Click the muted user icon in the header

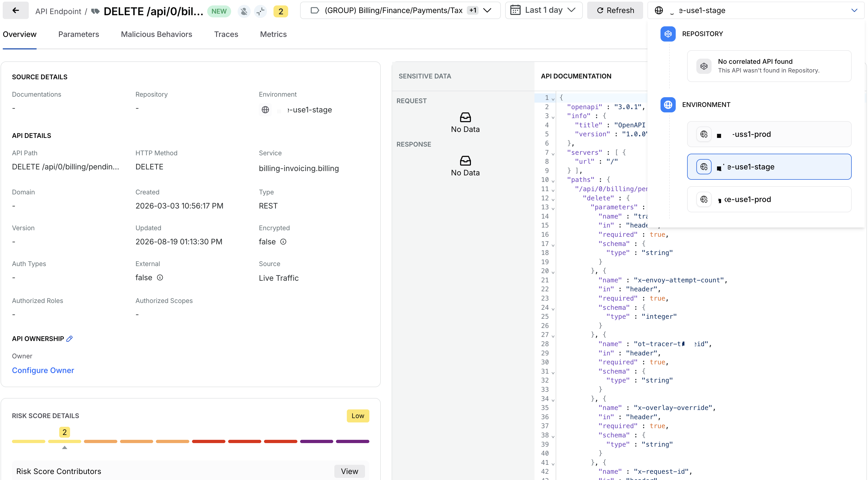coord(244,11)
